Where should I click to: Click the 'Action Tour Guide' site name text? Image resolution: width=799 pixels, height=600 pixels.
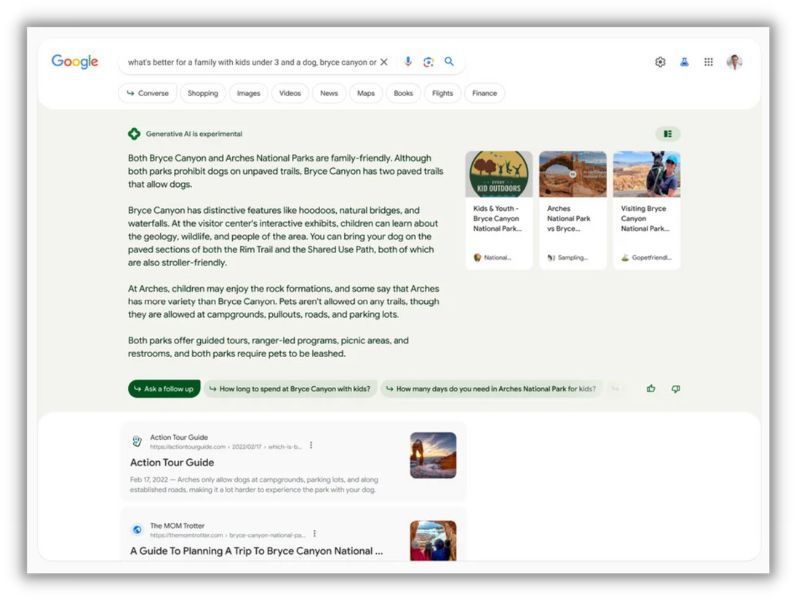click(179, 437)
